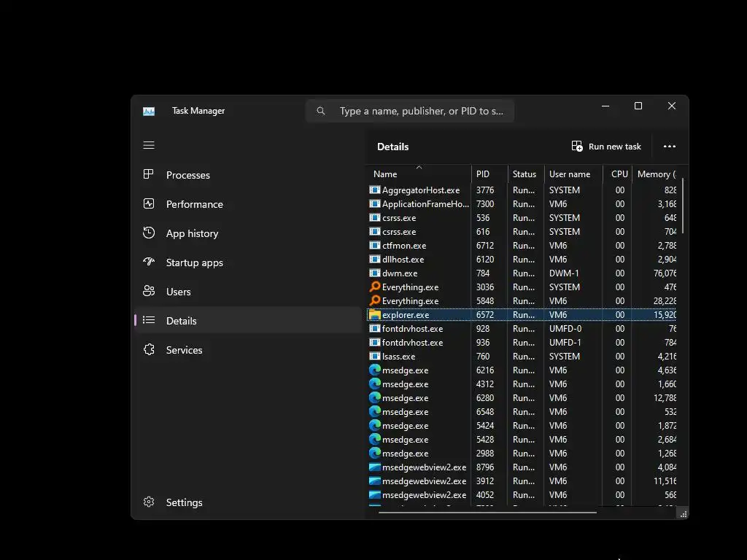Click the Processes sidebar icon

click(x=149, y=174)
